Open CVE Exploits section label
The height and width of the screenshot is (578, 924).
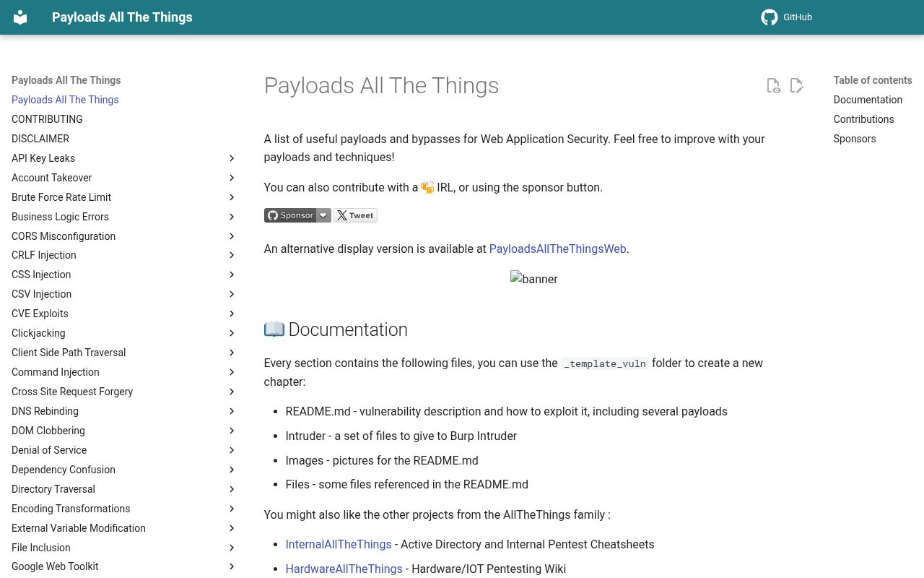click(40, 314)
